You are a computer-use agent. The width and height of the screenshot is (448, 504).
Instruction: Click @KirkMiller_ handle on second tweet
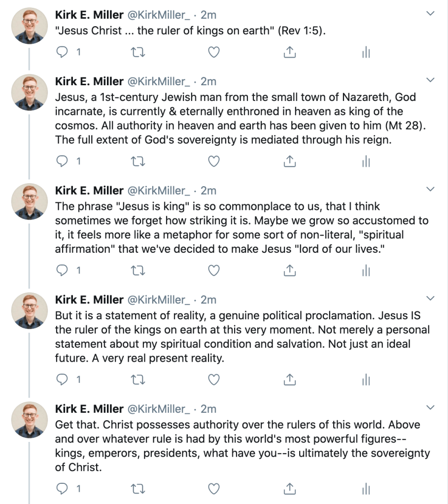click(159, 81)
